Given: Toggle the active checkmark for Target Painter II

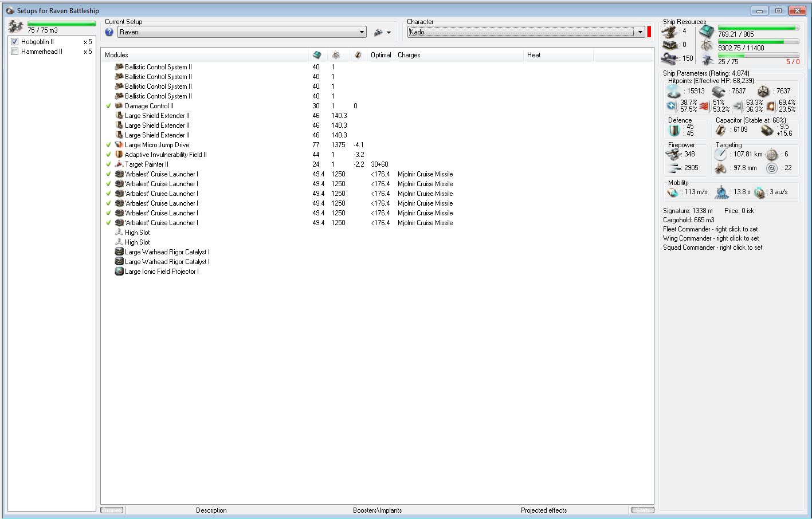Looking at the screenshot, I should (x=108, y=164).
